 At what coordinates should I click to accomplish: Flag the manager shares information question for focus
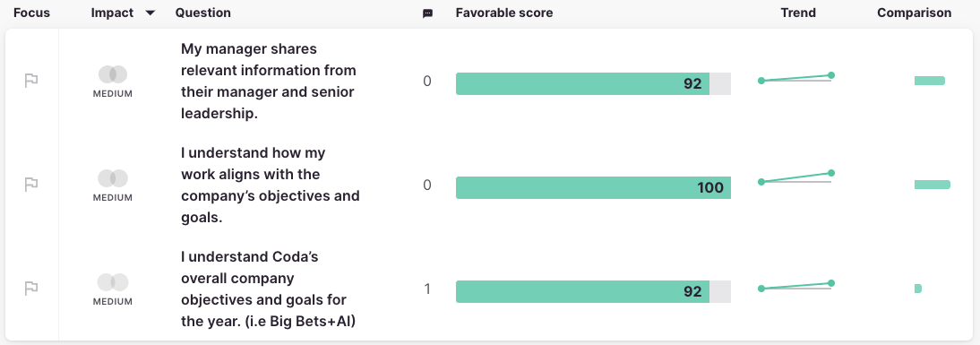coord(31,82)
